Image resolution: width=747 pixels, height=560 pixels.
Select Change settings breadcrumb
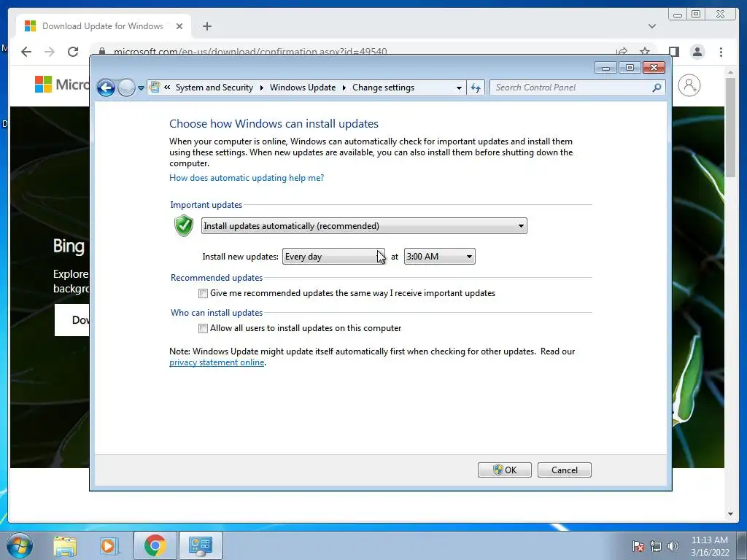(384, 87)
